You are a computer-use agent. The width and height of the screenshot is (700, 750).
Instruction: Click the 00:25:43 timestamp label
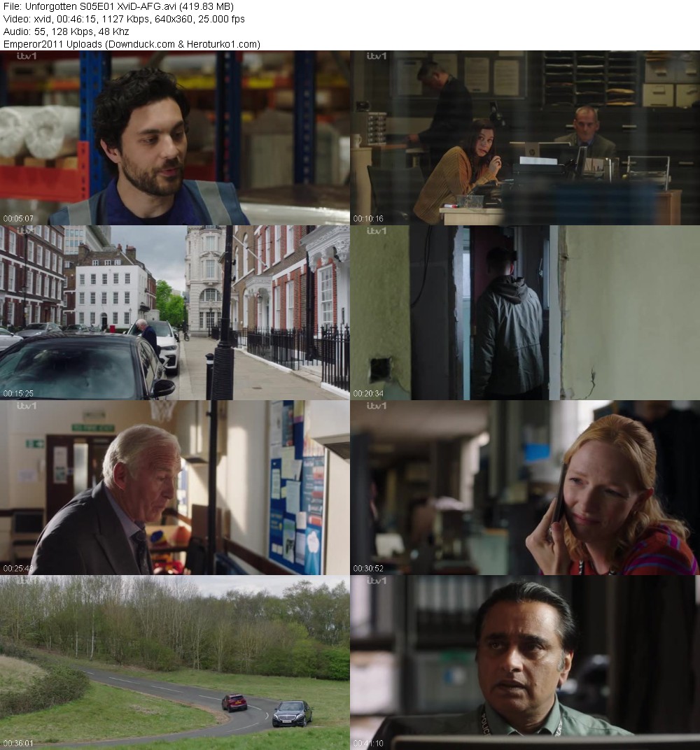pyautogui.click(x=18, y=569)
